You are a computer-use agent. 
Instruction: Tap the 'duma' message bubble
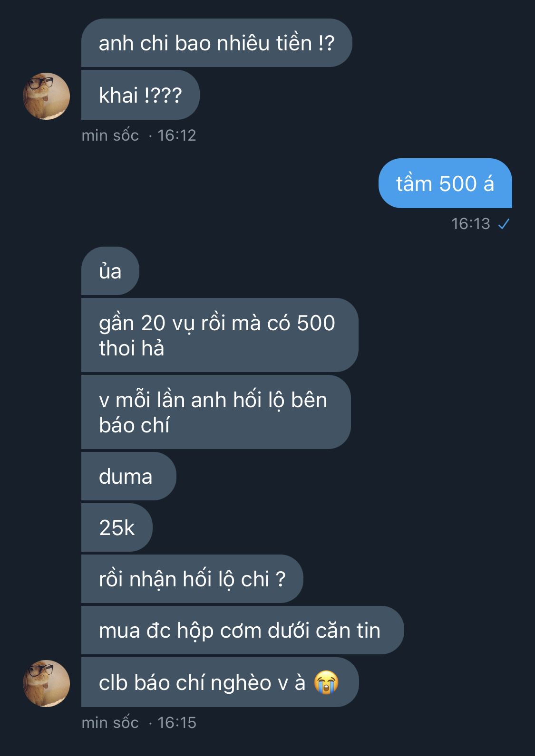coord(128,476)
